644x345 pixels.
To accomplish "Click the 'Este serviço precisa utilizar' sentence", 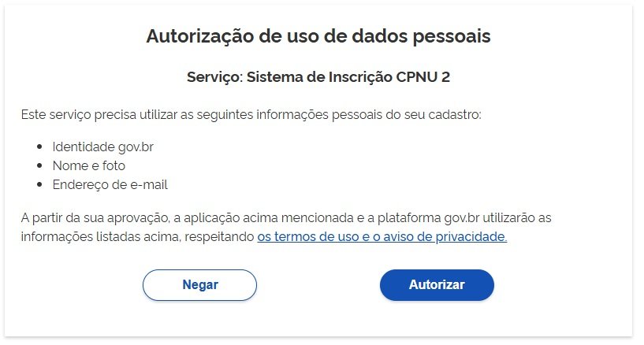I will pyautogui.click(x=251, y=114).
